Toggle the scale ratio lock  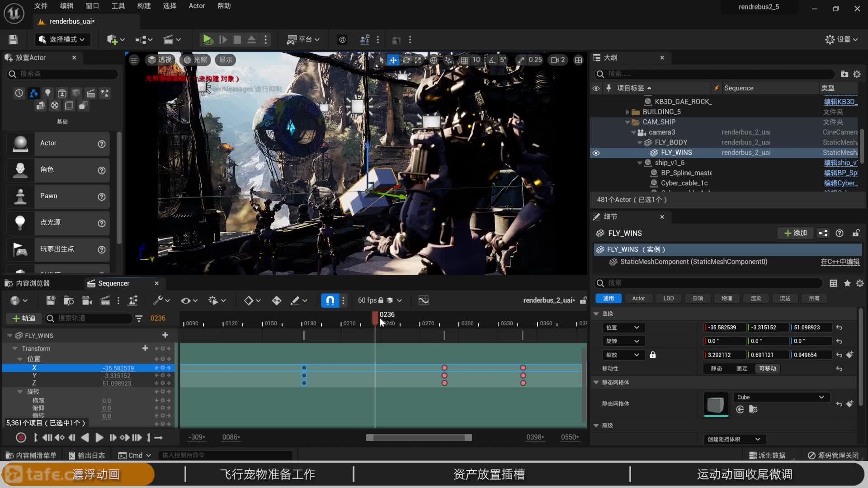pos(652,355)
